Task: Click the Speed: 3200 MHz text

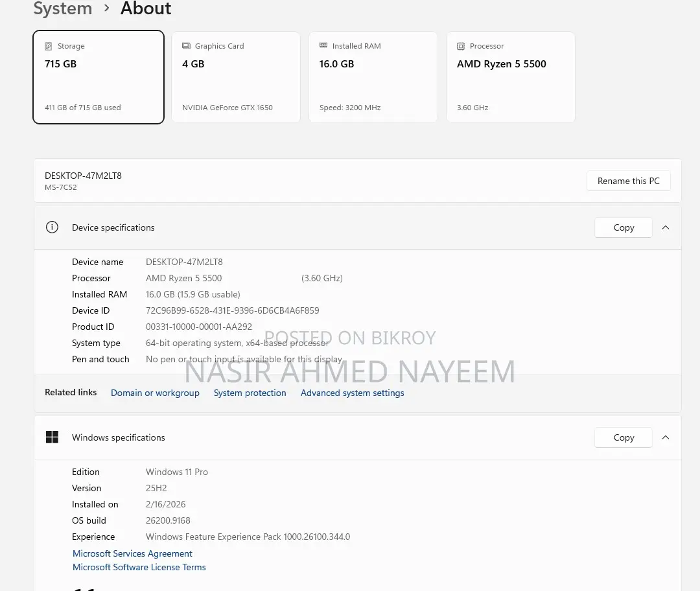Action: [350, 108]
